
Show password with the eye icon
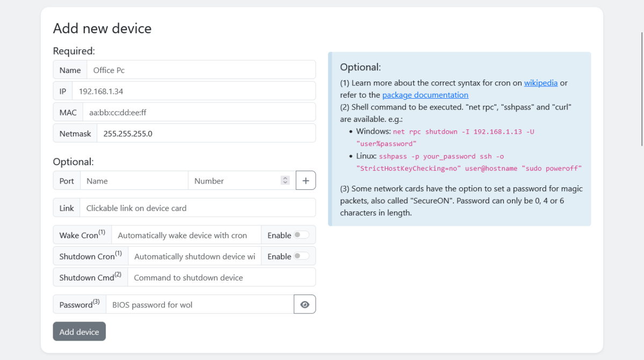pos(305,305)
